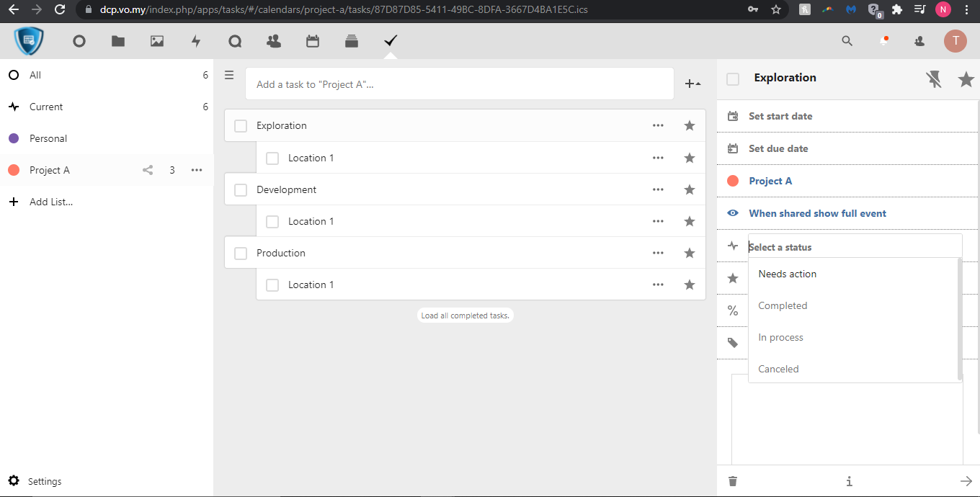Check the Exploration task checkbox in list
980x497 pixels.
pos(241,126)
